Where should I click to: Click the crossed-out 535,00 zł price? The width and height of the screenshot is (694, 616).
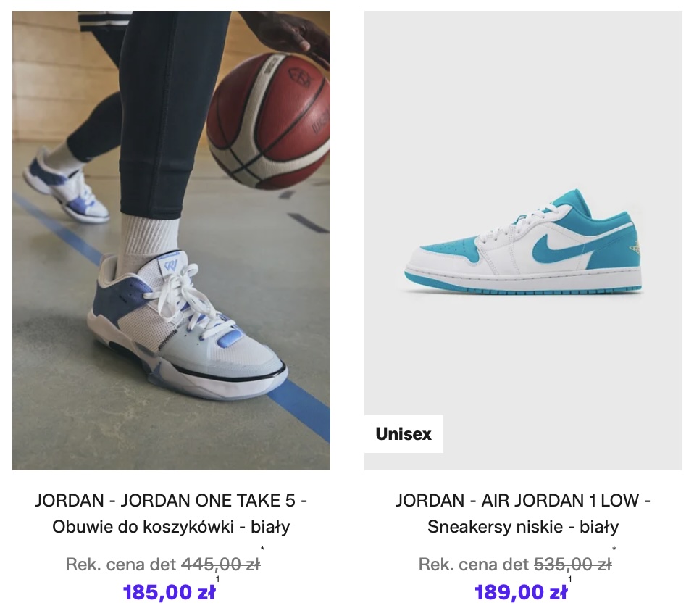click(x=573, y=565)
